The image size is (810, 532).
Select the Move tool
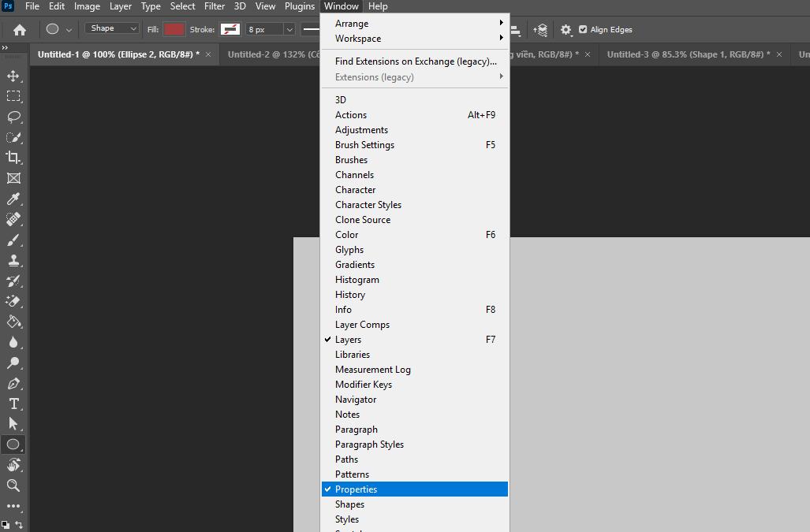[13, 76]
